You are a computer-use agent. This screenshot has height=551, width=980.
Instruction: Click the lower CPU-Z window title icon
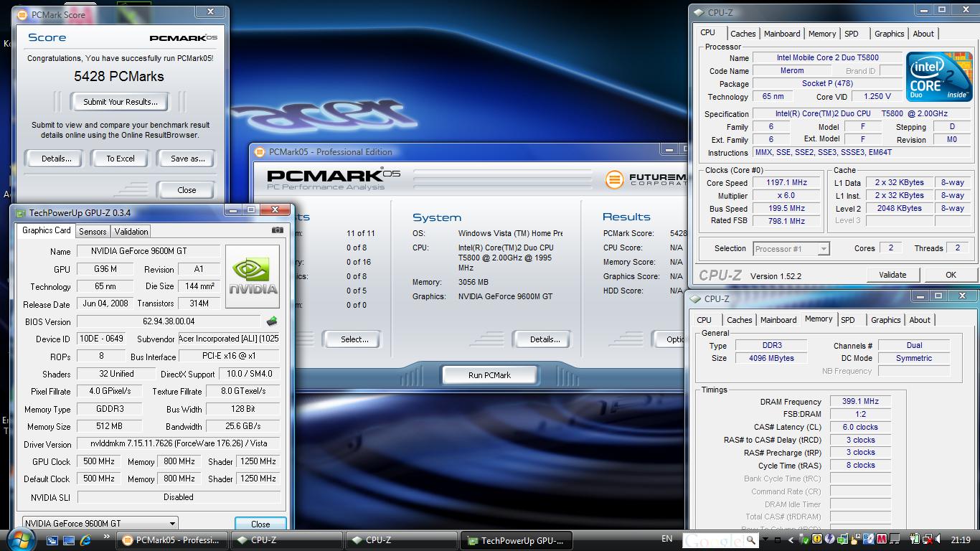[696, 299]
